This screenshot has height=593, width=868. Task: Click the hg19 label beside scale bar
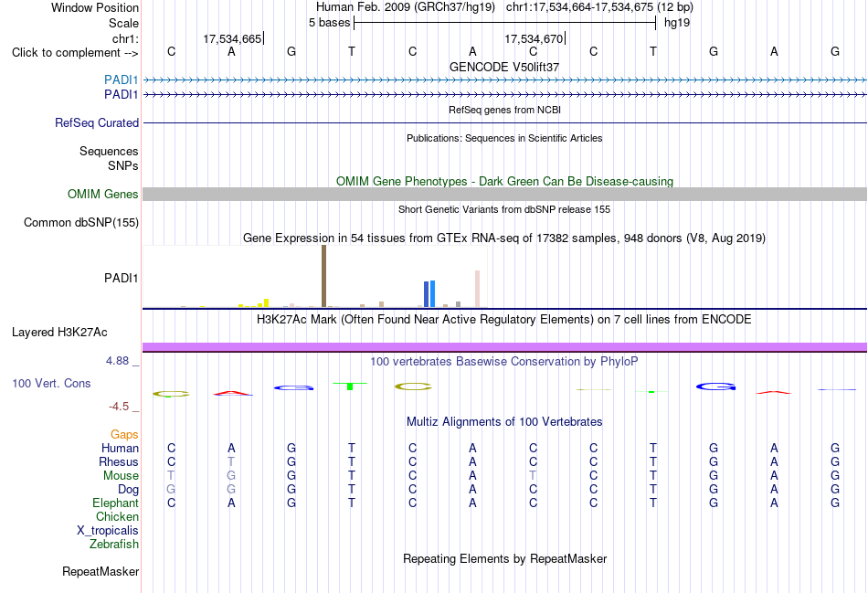[677, 23]
